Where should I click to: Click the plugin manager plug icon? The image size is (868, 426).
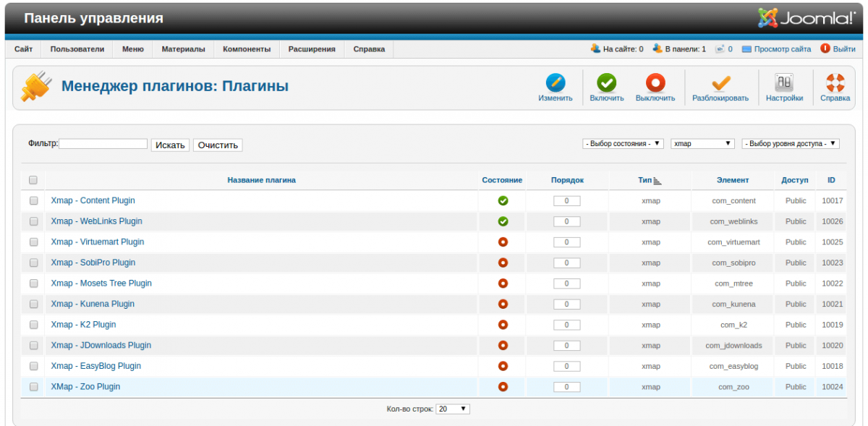tap(35, 87)
